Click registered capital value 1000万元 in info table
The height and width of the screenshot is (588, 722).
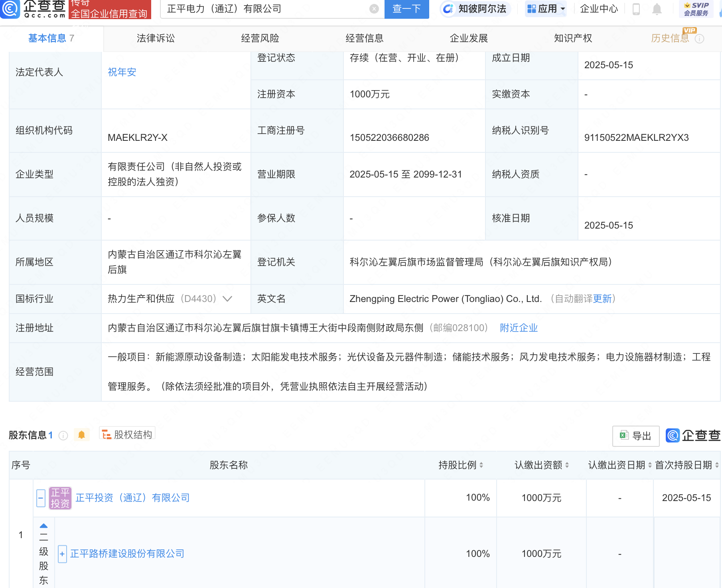click(x=370, y=94)
